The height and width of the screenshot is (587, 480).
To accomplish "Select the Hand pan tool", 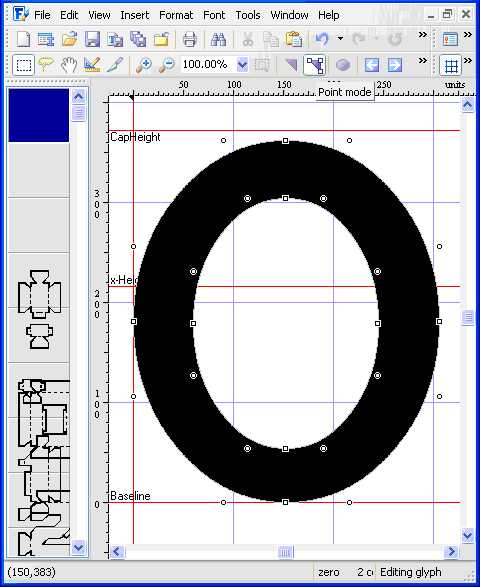I will tap(69, 65).
